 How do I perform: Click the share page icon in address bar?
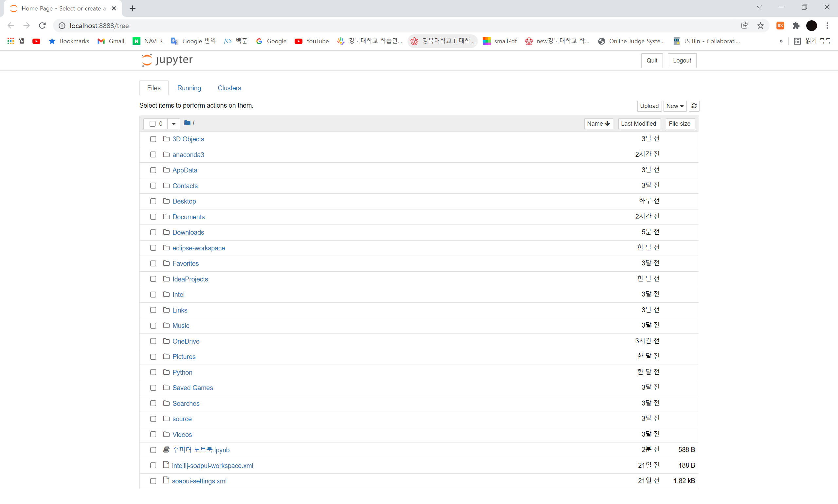(745, 26)
